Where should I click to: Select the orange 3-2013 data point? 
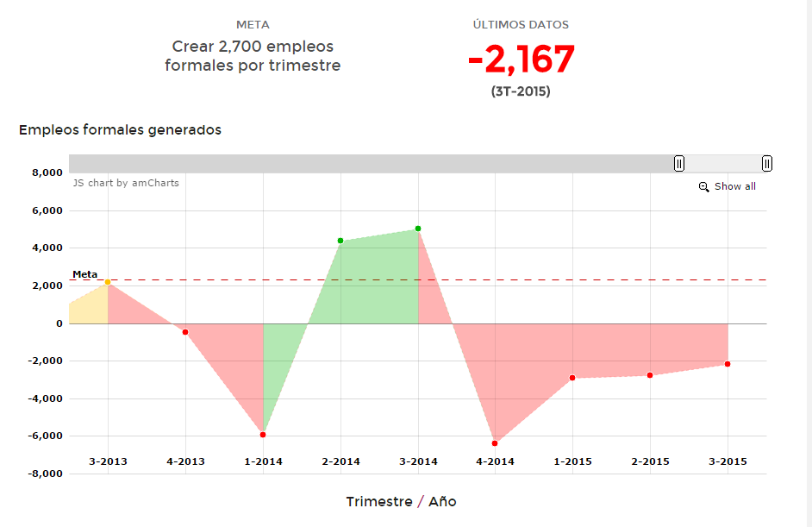(x=108, y=282)
